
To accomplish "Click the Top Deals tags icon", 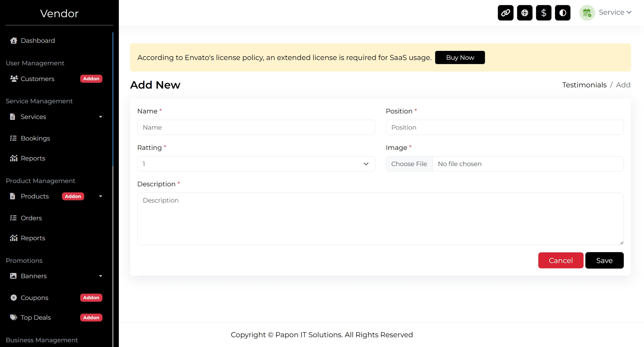I will coord(14,317).
